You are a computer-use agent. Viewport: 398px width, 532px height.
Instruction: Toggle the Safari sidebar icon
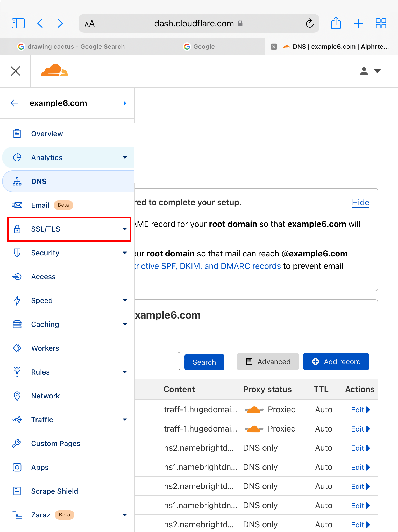point(18,24)
